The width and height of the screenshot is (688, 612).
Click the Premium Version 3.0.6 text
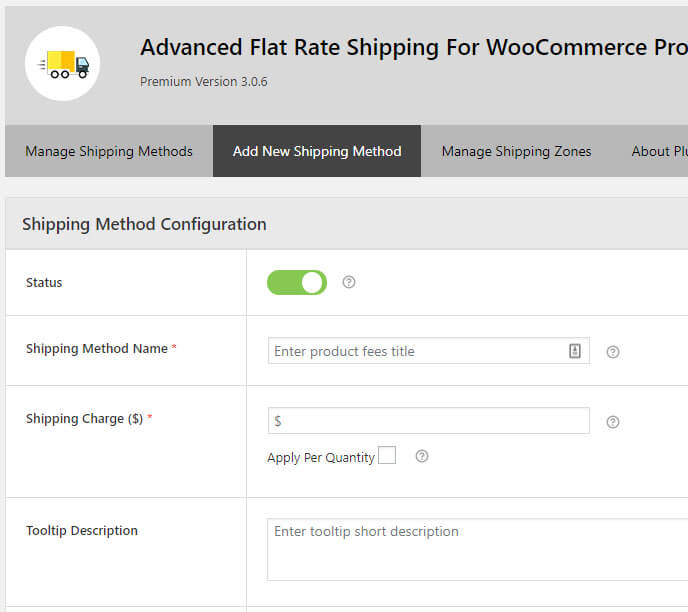point(204,82)
